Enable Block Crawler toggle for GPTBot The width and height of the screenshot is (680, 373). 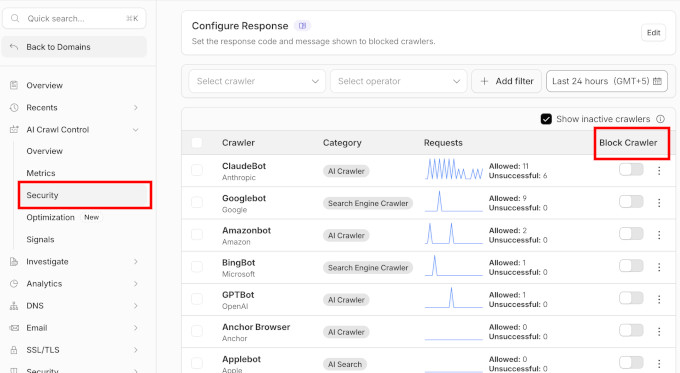[631, 298]
